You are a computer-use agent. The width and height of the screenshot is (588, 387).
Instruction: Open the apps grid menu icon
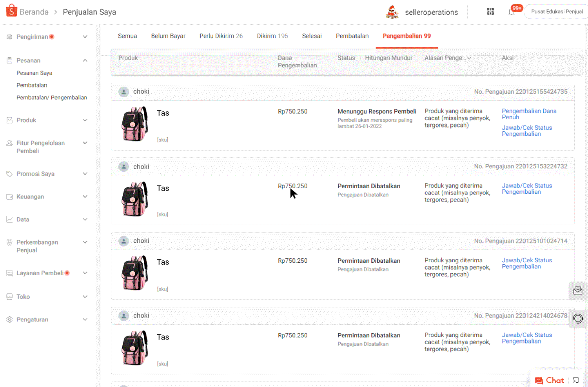click(x=490, y=12)
